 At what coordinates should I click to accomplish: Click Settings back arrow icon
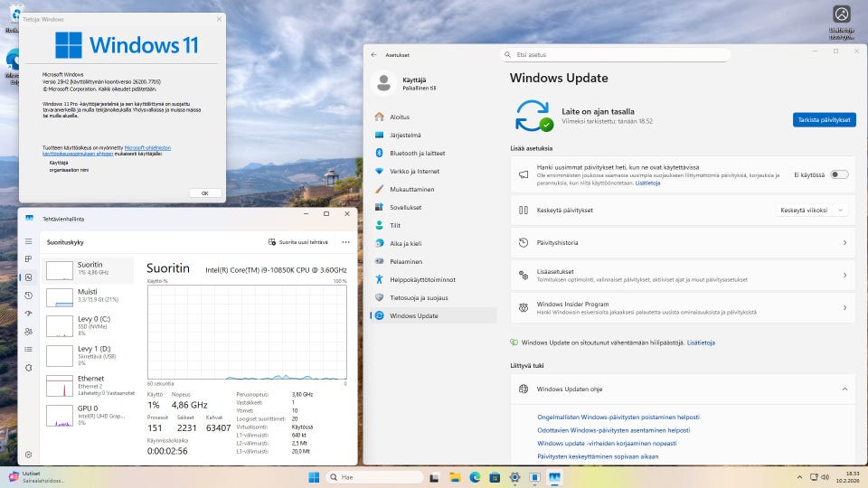click(x=374, y=54)
